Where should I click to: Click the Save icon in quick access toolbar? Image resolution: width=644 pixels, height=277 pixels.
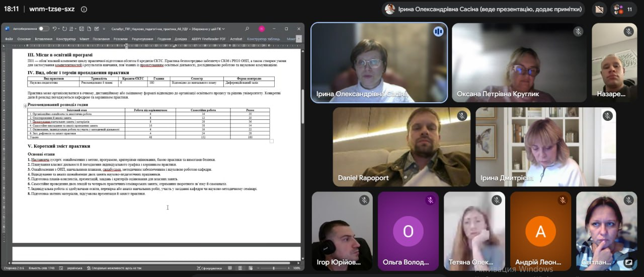coord(82,29)
